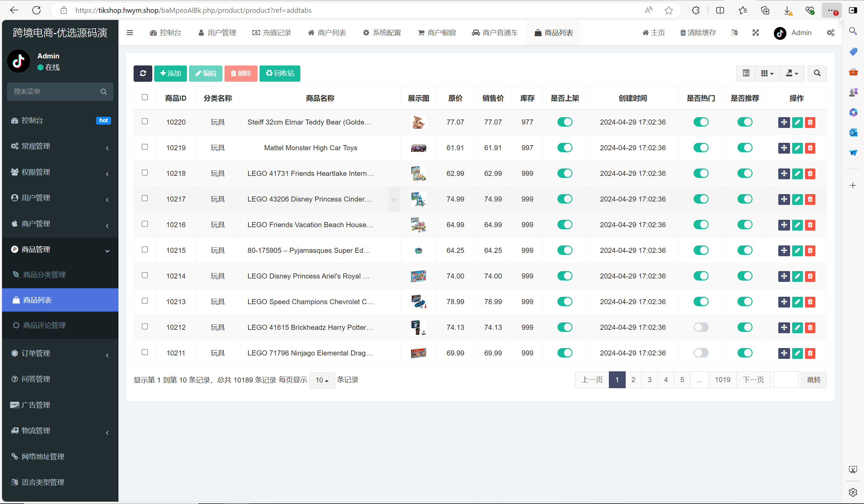Open the table search magnifier icon
Viewport: 864px width, 504px height.
[x=817, y=73]
